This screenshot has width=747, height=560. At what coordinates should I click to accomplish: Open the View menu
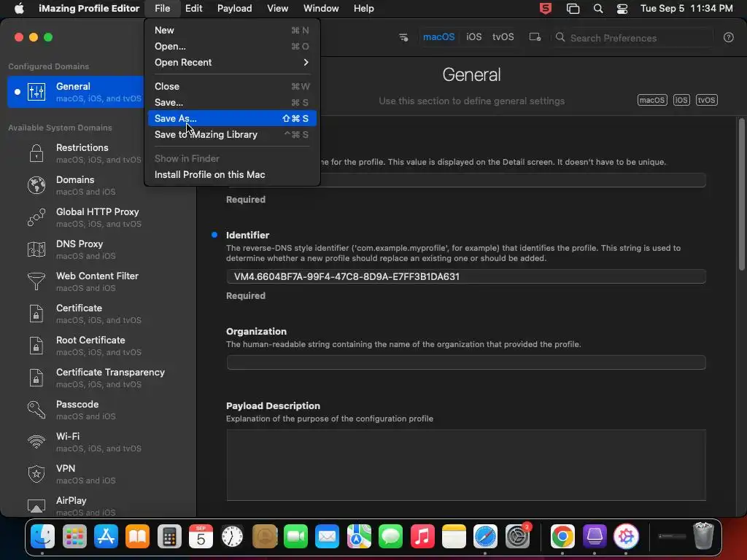click(x=277, y=9)
